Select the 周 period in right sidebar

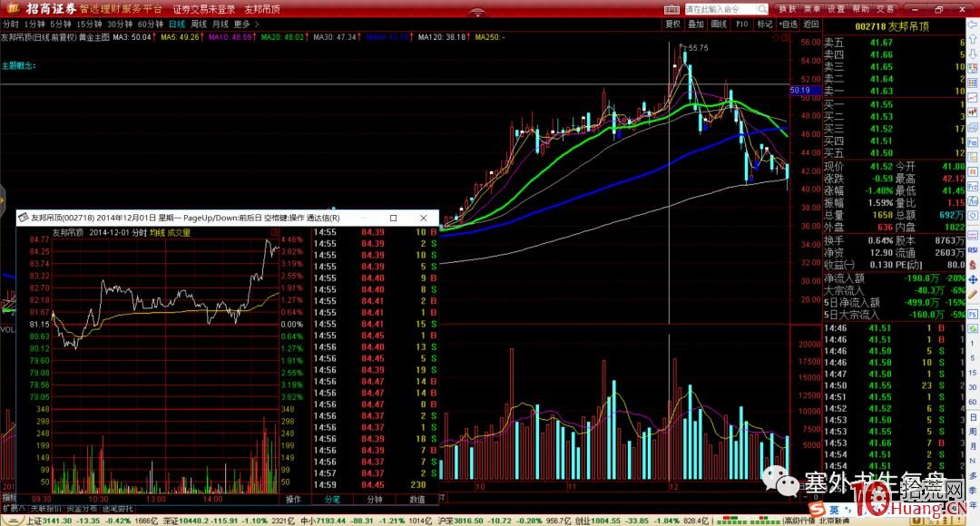[973, 432]
